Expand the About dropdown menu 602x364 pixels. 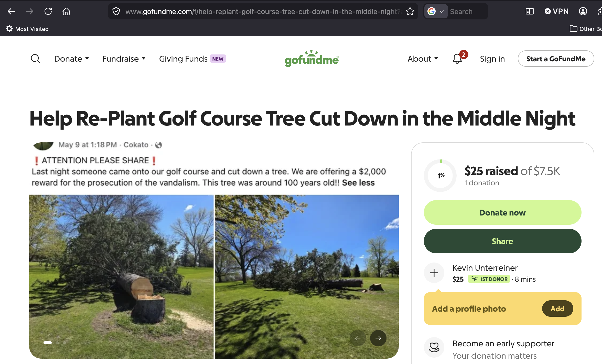click(x=423, y=59)
